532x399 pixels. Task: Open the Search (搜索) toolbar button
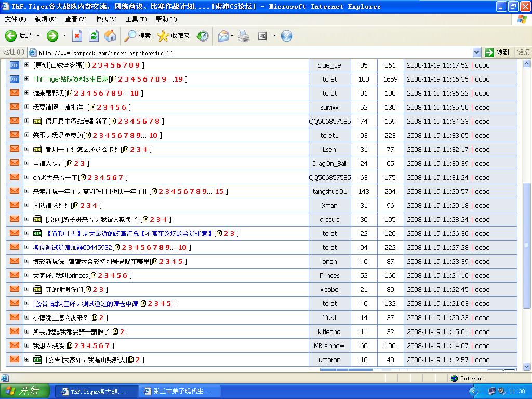(x=138, y=35)
